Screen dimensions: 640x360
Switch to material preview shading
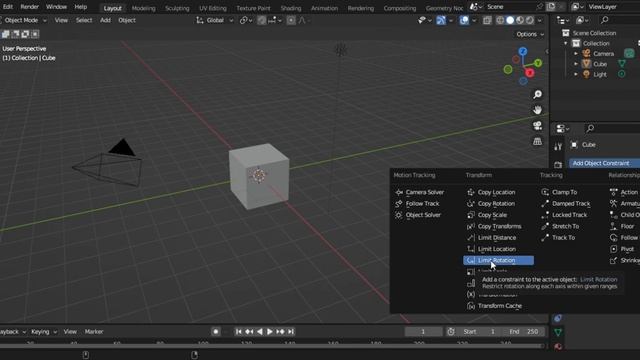point(520,20)
